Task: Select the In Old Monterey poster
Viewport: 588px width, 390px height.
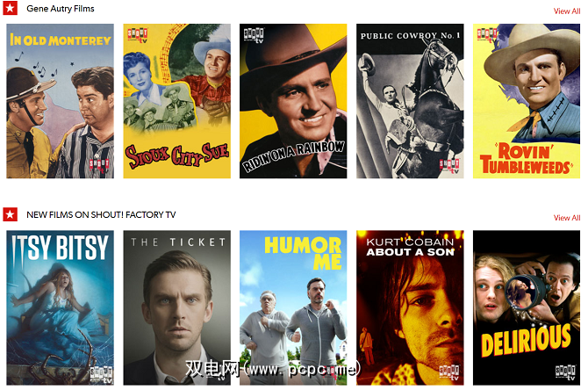Action: (60, 101)
